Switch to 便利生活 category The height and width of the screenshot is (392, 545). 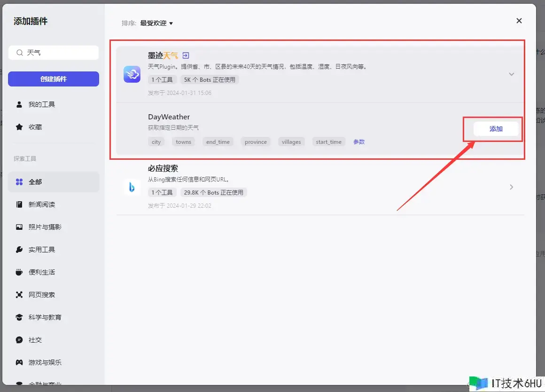[41, 272]
